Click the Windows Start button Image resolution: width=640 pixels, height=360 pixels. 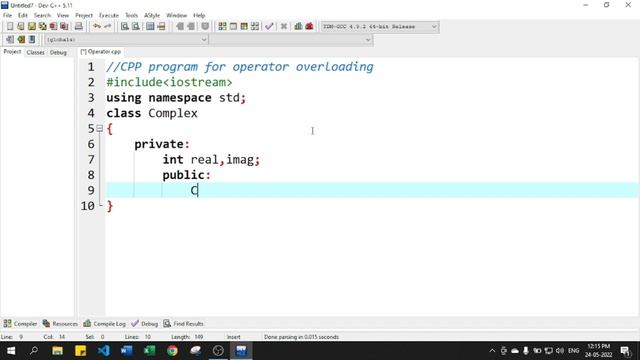(x=11, y=351)
